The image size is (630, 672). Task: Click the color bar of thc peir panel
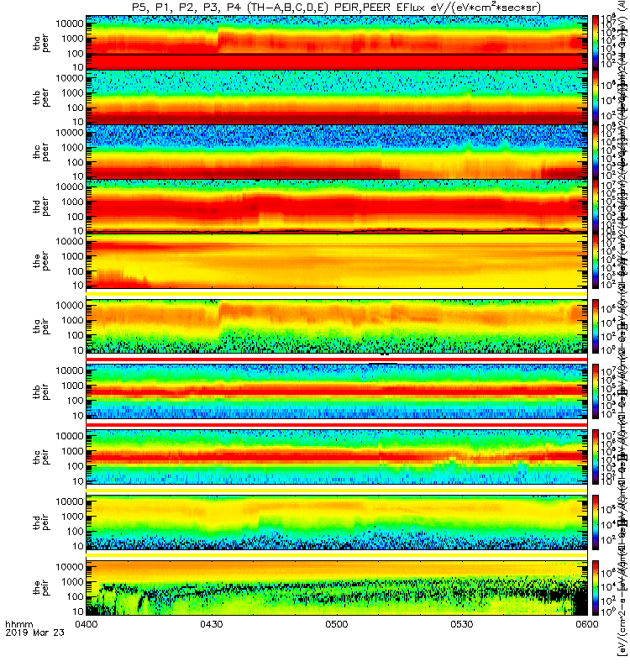(x=596, y=457)
